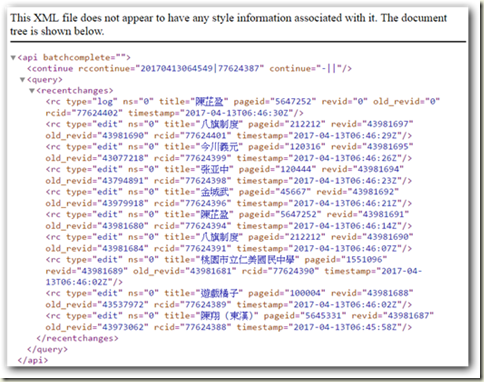Screen dimensions: 484x382
Task: Click the title 遊戲橘子
Action: point(219,293)
